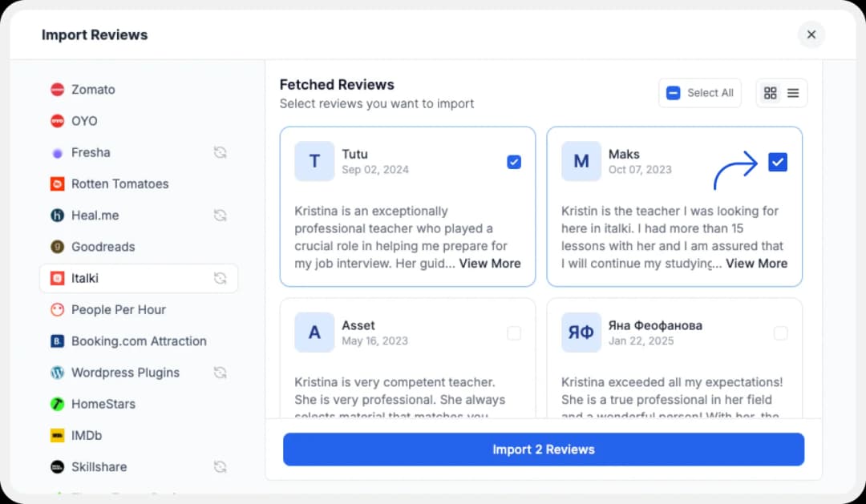Click the Goodreads icon in sidebar

[x=55, y=247]
